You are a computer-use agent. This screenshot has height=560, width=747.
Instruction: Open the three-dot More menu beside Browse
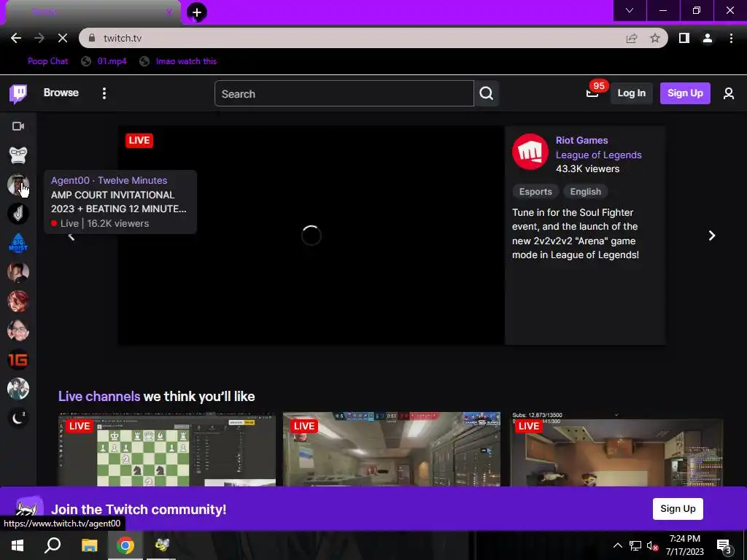[104, 93]
